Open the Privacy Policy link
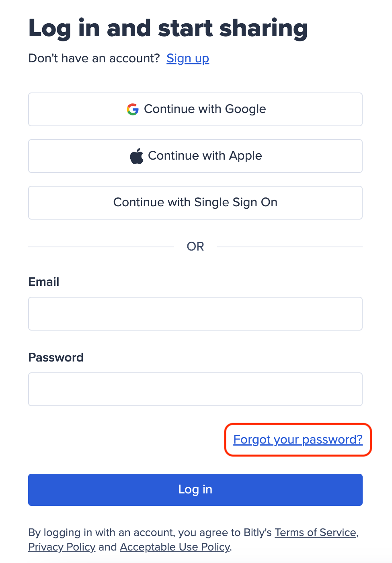 (62, 547)
